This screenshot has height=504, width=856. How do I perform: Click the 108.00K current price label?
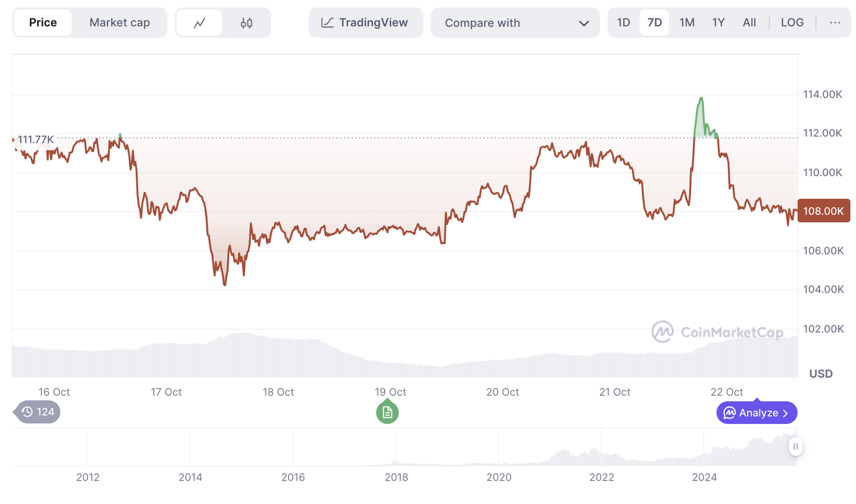tap(823, 211)
